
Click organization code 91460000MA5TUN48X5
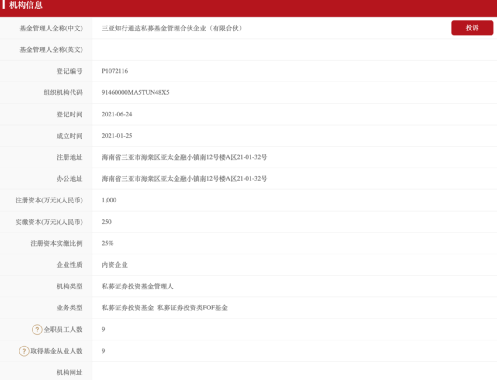tap(135, 92)
